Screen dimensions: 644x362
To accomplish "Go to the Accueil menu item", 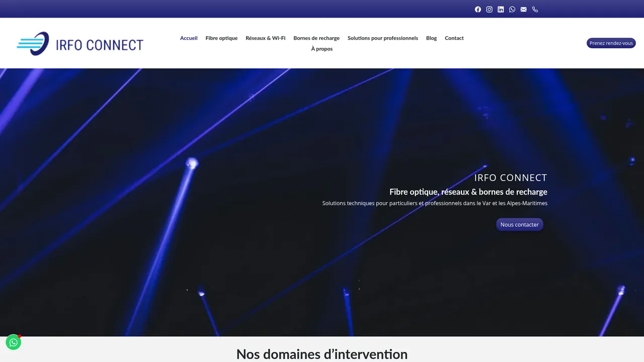I will (x=189, y=38).
